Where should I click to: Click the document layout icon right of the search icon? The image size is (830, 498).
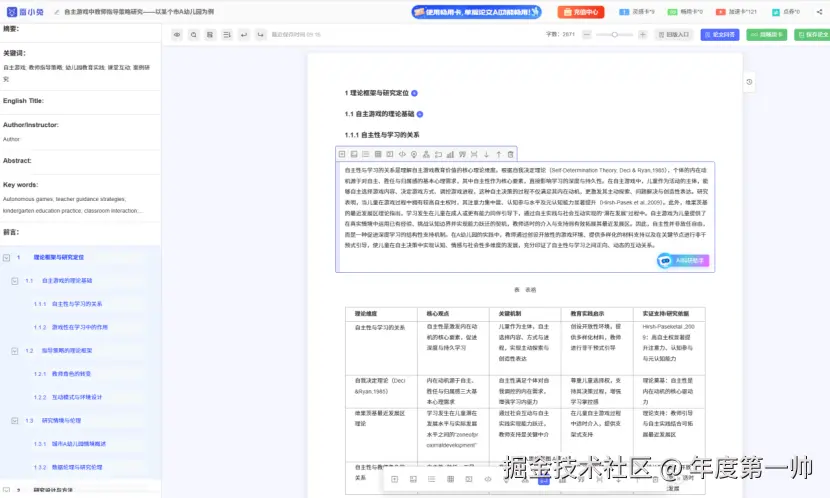210,34
